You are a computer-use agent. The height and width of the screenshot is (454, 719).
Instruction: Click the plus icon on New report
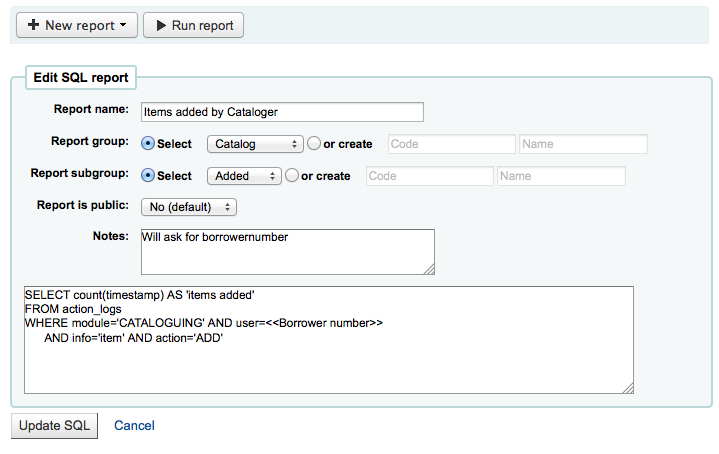34,25
